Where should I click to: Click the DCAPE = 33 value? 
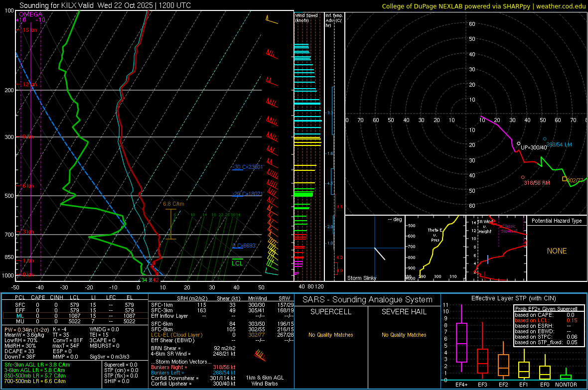pyautogui.click(x=19, y=351)
